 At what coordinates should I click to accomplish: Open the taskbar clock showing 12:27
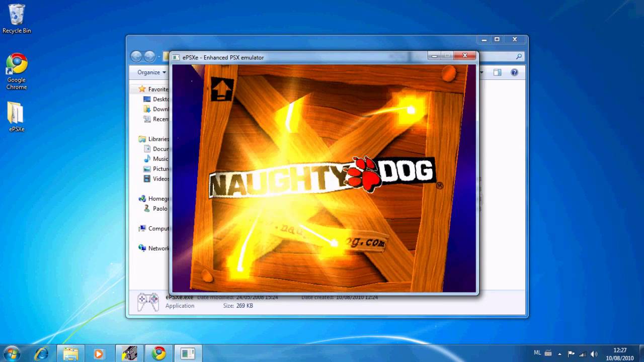click(620, 354)
